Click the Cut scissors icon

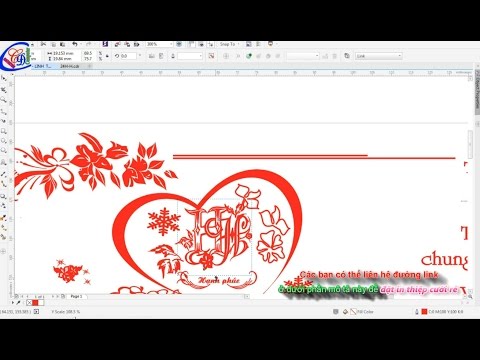pos(43,44)
